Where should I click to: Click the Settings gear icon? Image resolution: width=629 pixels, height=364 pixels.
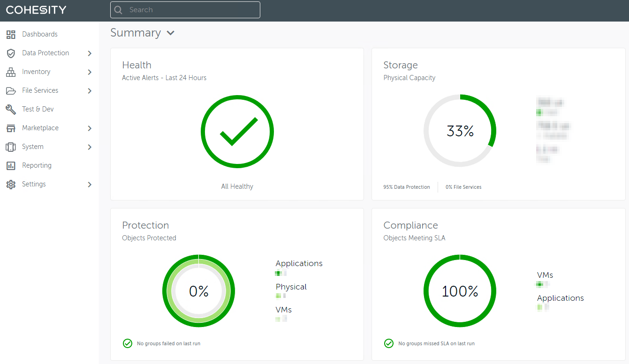10,184
